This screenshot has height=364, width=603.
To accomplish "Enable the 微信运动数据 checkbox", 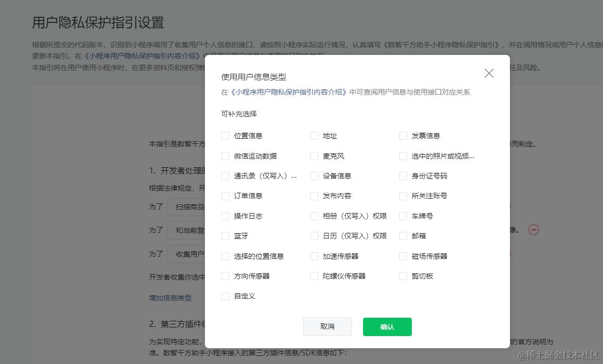I will pyautogui.click(x=225, y=156).
